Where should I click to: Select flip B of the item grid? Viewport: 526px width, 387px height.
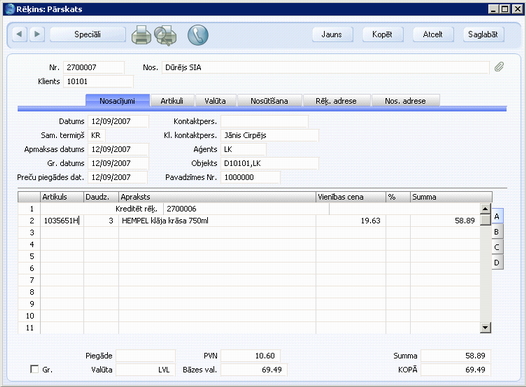click(x=497, y=232)
